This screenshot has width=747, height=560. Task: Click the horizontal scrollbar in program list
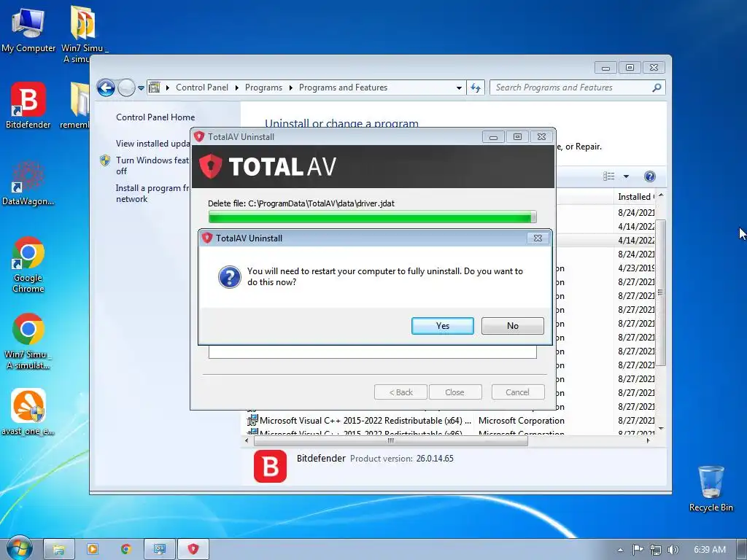391,441
